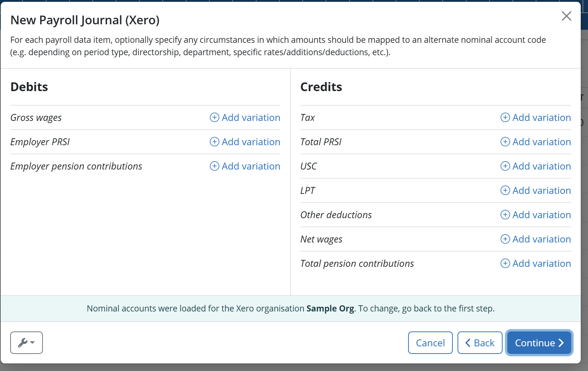The image size is (588, 371).
Task: Click the chevron inside the Continue button
Action: click(x=561, y=342)
